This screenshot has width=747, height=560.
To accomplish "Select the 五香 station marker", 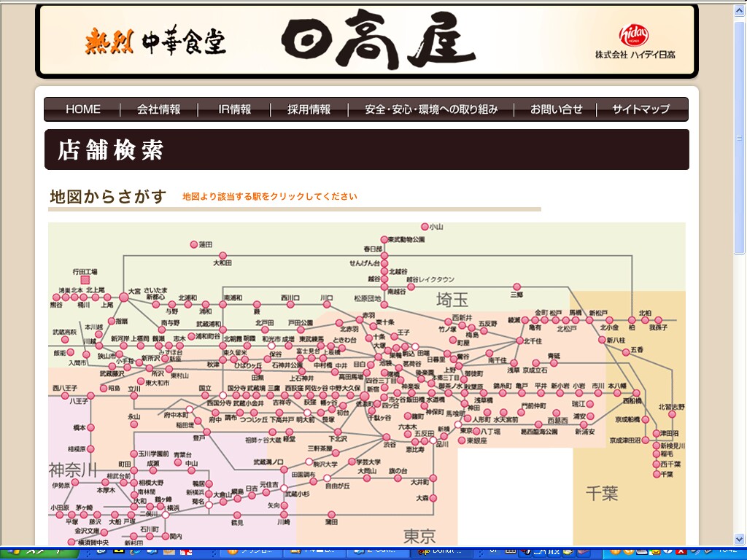I will click(x=625, y=352).
